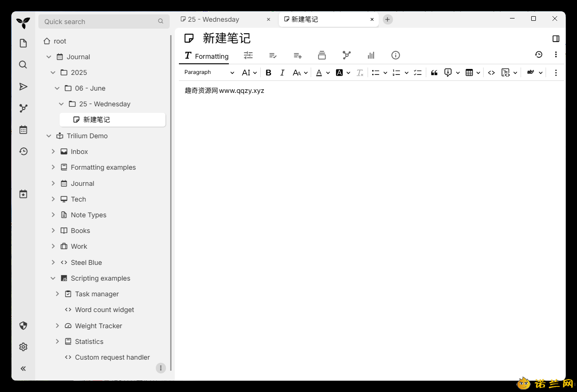
Task: Open the similar notes bar-chart ribbon icon
Action: point(371,55)
